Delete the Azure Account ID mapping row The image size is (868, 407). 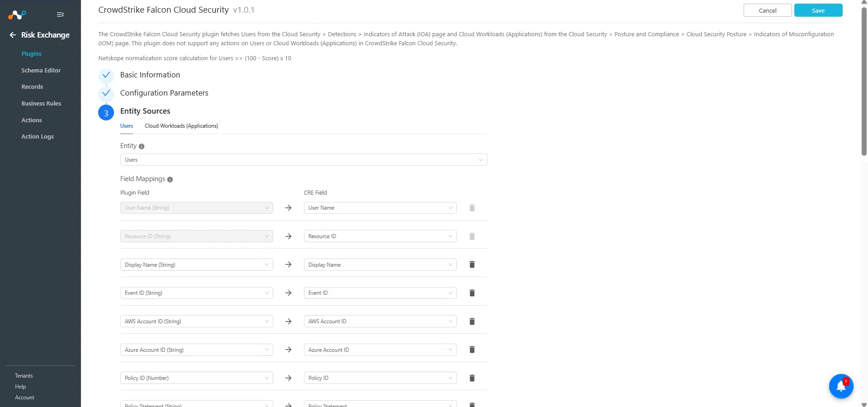tap(472, 350)
